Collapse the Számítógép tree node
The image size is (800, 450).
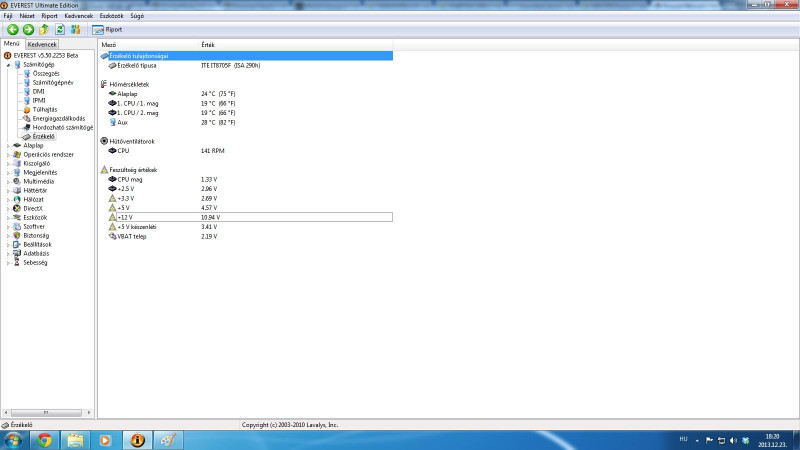click(8, 65)
